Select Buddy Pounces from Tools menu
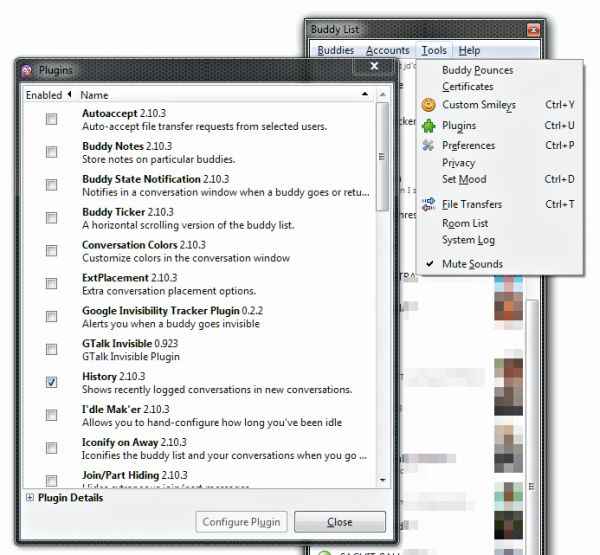The width and height of the screenshot is (600, 555). [500, 70]
